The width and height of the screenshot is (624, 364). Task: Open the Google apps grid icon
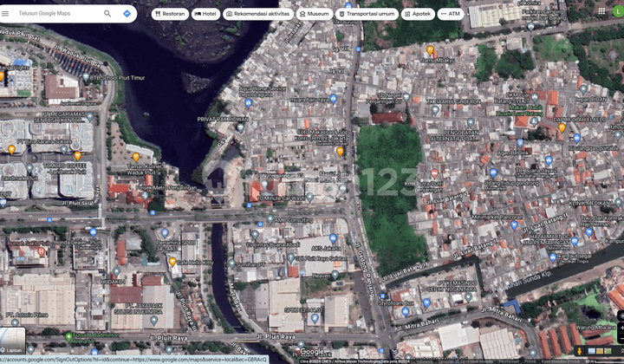601,11
